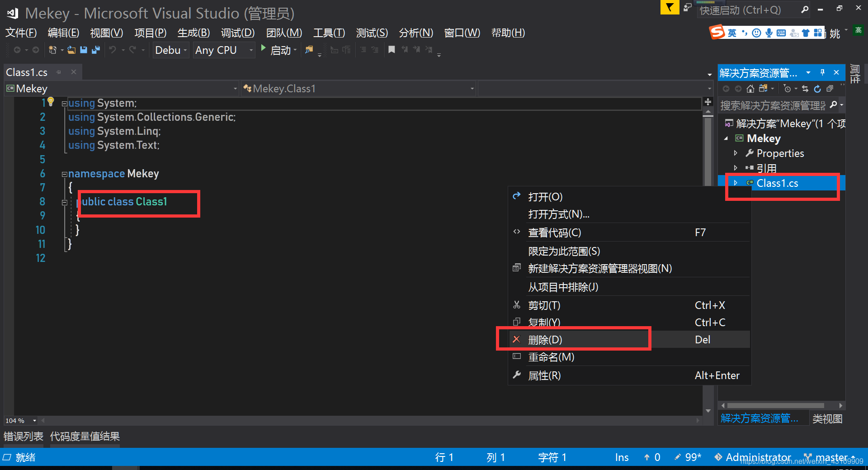Open the 文件(F) menu
868x470 pixels.
click(x=21, y=33)
